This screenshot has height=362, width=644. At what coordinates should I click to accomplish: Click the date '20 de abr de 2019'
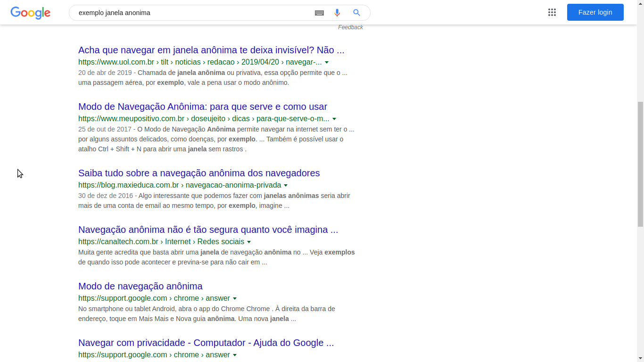(105, 73)
